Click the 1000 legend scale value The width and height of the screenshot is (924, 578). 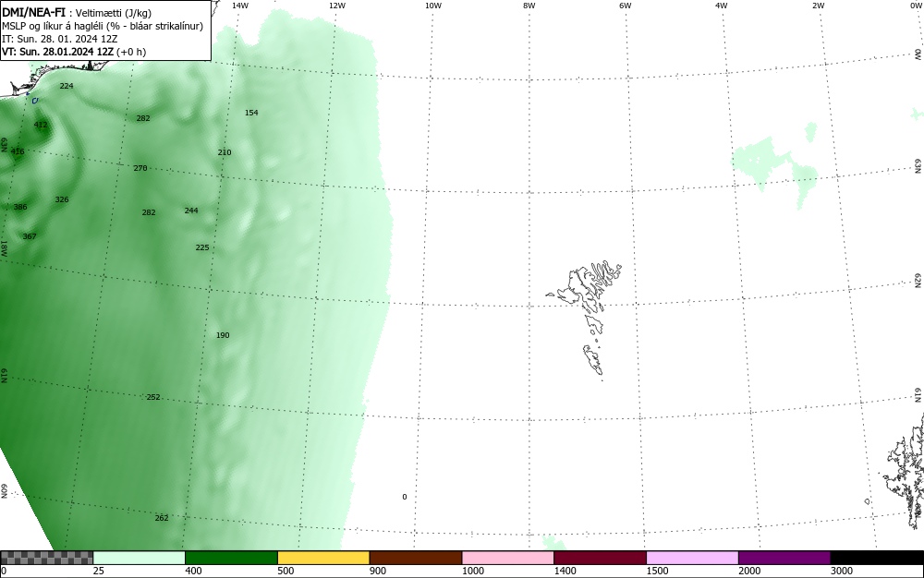click(x=472, y=571)
